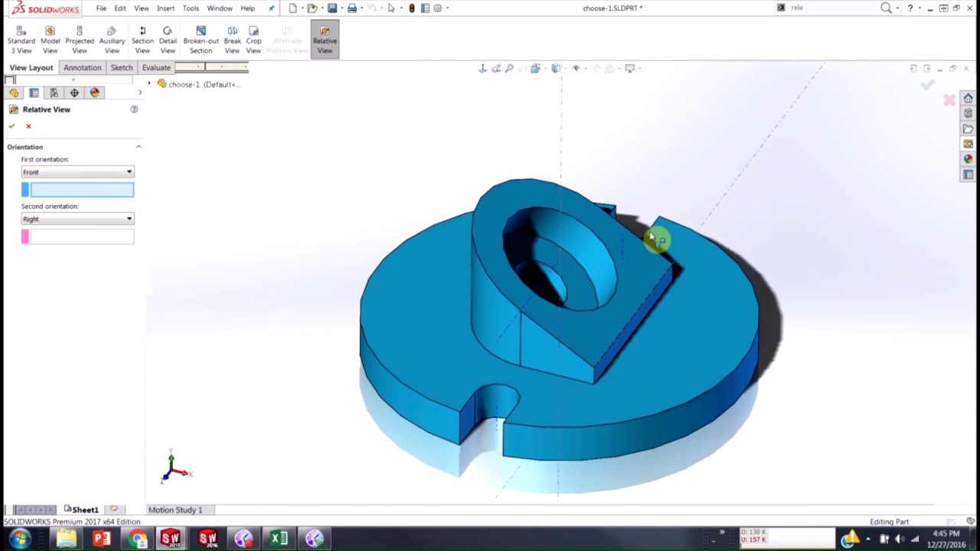Open the First orientation dropdown

[77, 172]
